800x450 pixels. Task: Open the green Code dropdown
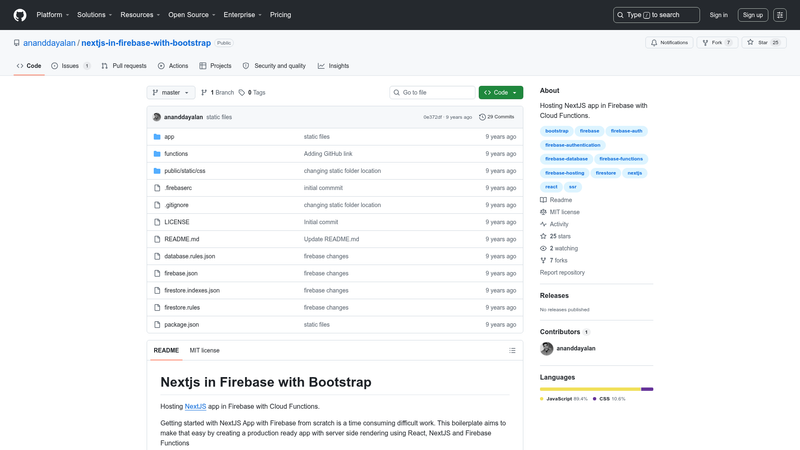[501, 92]
